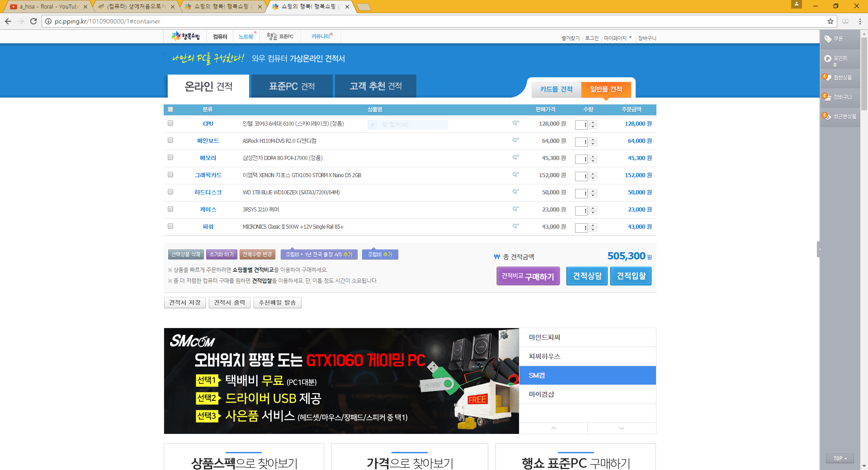Open the 쿠폰 coupon sidebar icon

(x=828, y=39)
